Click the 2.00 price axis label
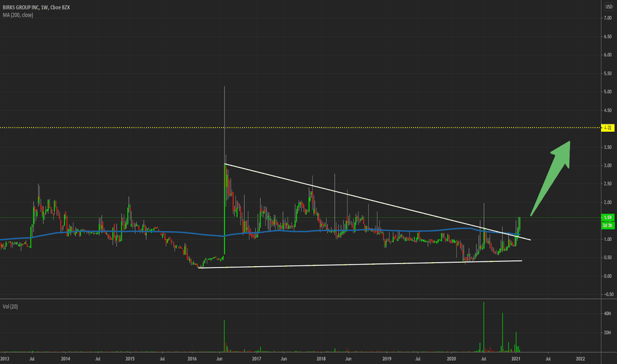Screen dimensions: 617x364 pyautogui.click(x=608, y=203)
